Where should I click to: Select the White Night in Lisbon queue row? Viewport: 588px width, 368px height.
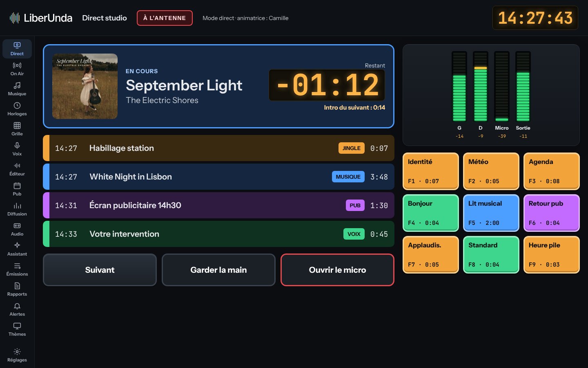pos(218,177)
